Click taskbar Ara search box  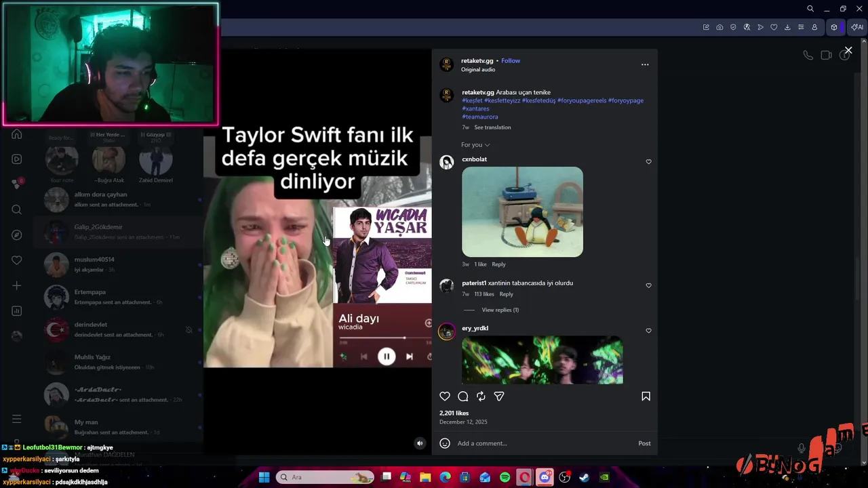tap(326, 477)
